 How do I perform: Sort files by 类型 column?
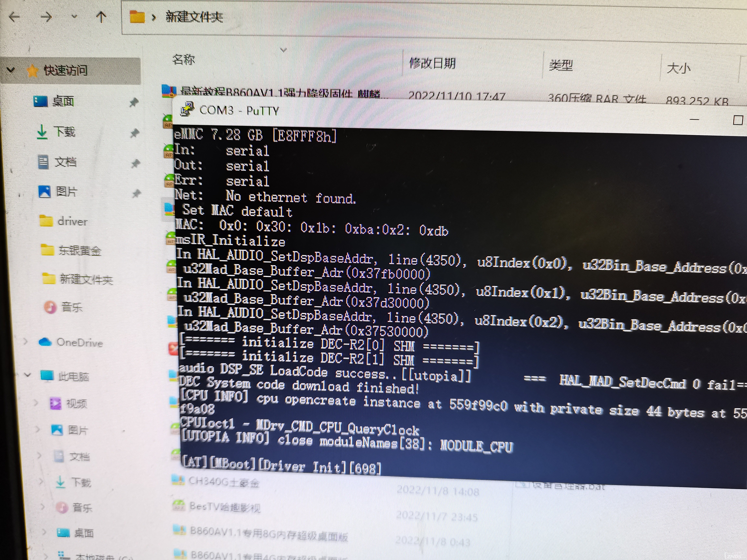click(x=561, y=65)
